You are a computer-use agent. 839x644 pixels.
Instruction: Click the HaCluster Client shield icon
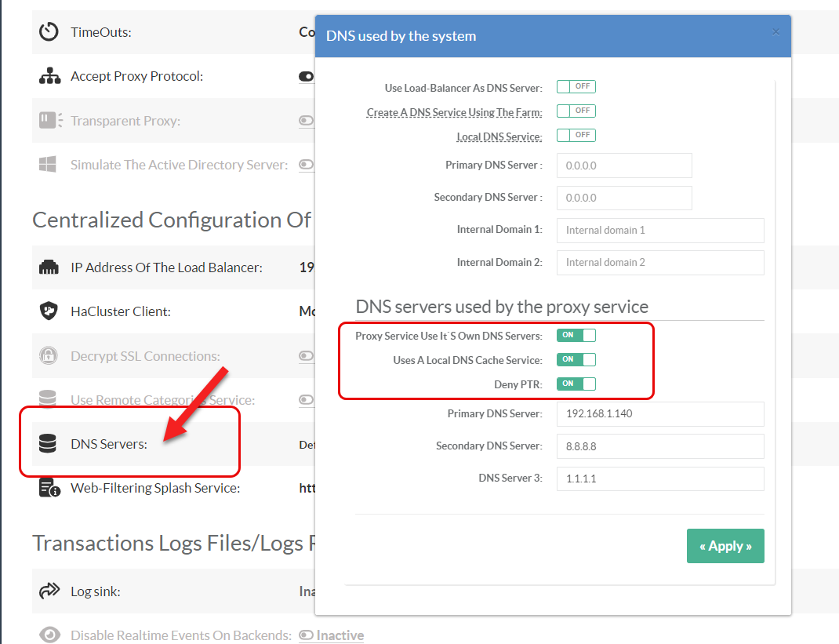pos(49,311)
